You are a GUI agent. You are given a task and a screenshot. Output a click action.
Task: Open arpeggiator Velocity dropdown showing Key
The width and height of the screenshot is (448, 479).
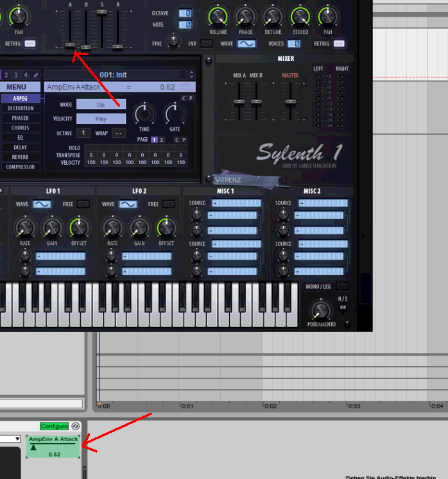(101, 119)
